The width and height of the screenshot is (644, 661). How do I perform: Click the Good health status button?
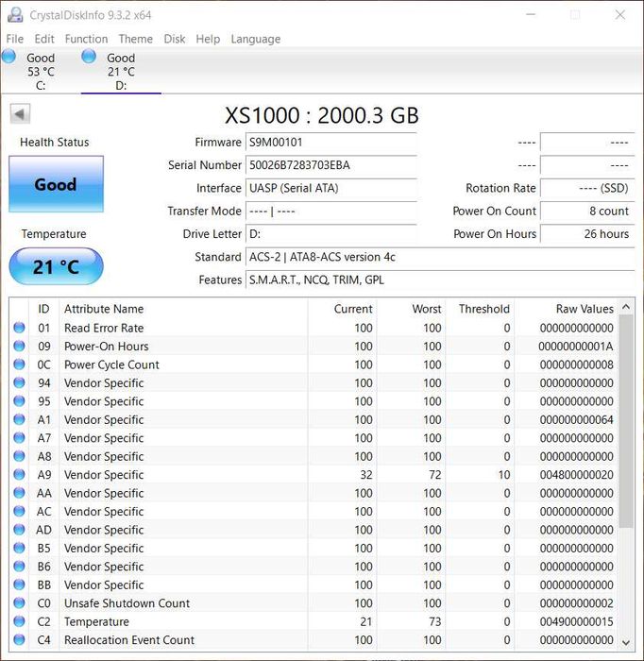(56, 184)
